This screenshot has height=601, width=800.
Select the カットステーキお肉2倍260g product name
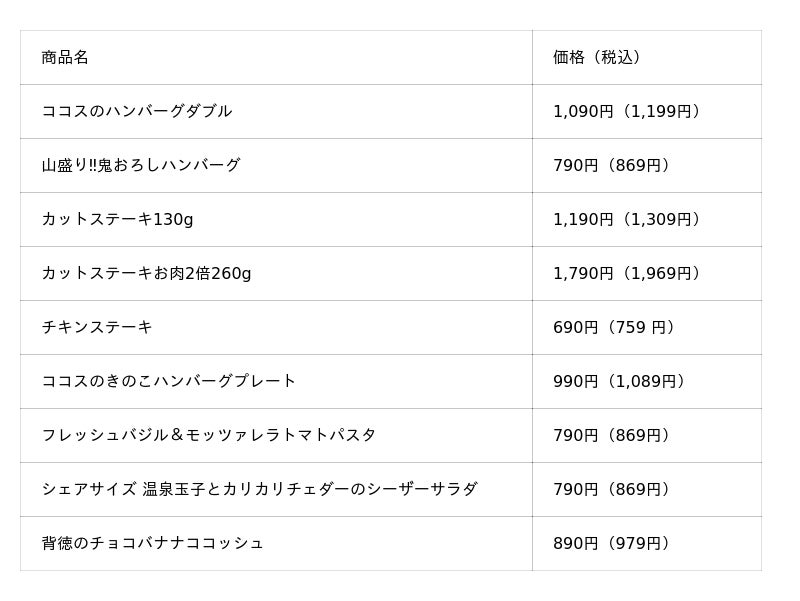tap(146, 273)
